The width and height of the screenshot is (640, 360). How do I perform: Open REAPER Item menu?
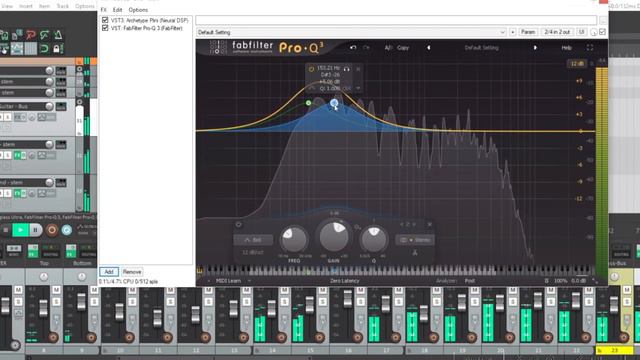click(x=44, y=6)
